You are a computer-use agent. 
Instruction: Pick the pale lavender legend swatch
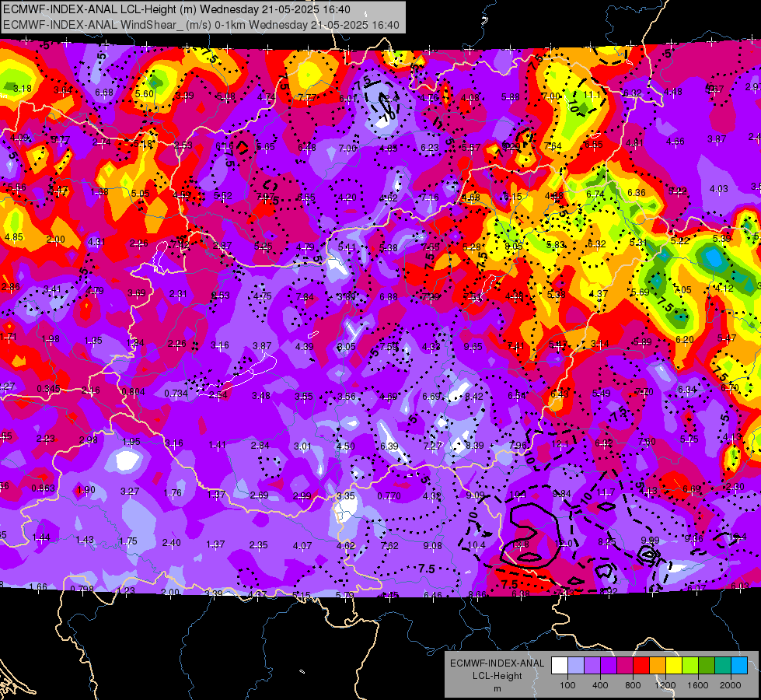(575, 666)
